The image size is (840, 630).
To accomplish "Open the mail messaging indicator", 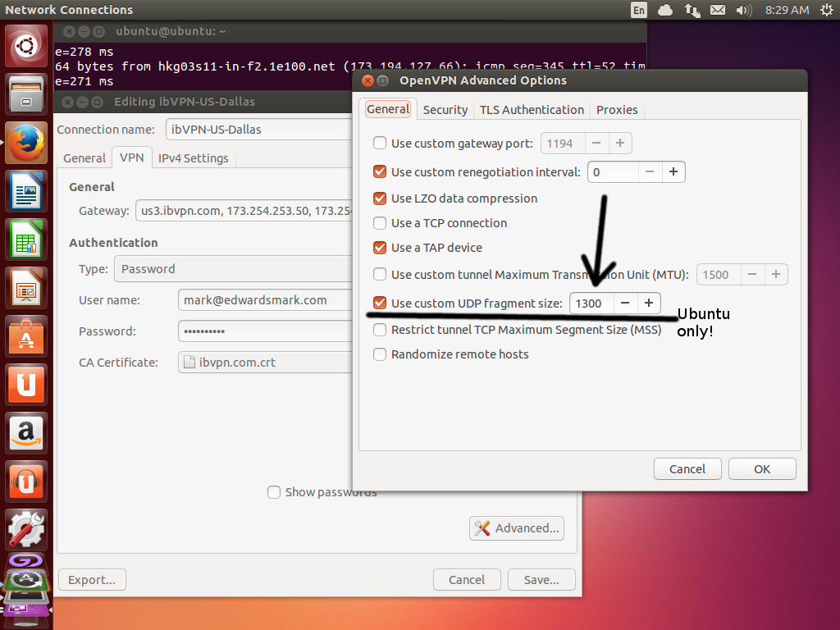I will click(x=717, y=10).
